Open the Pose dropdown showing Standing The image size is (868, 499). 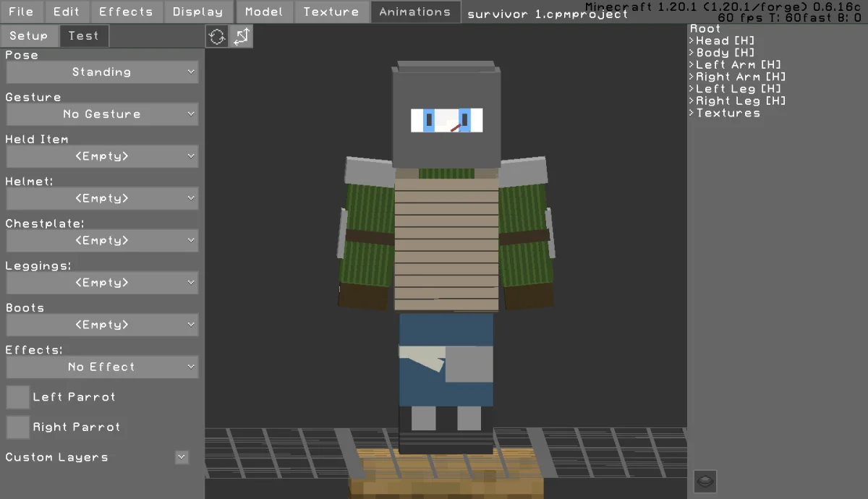tap(102, 72)
